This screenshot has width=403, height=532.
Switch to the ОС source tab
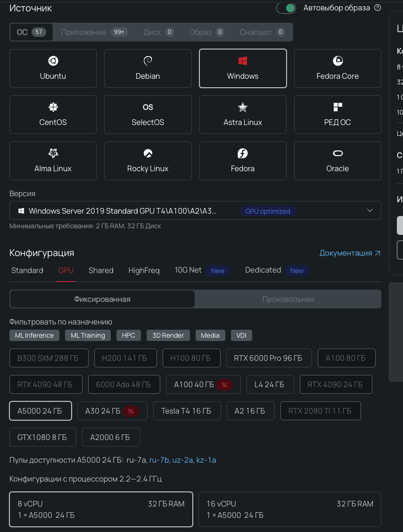pos(32,32)
